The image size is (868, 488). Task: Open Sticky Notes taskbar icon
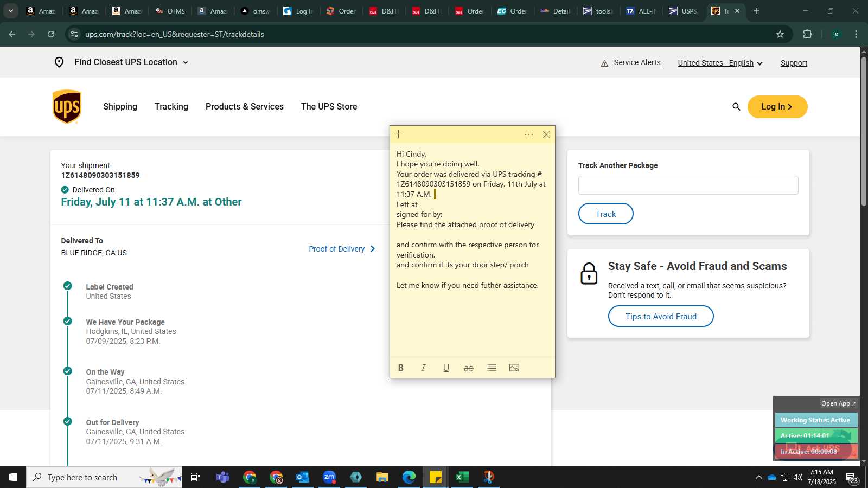coord(436,477)
